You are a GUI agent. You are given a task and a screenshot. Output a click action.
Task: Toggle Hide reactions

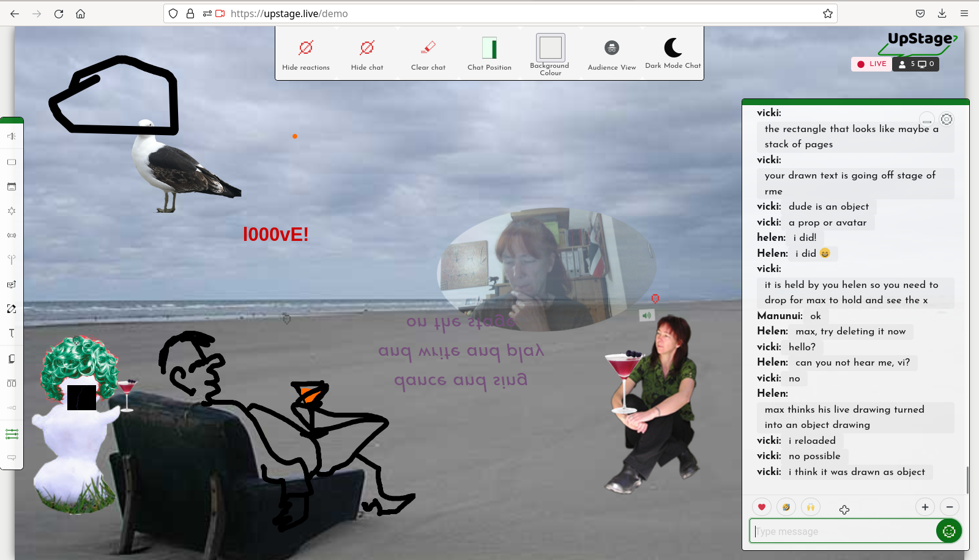click(306, 48)
